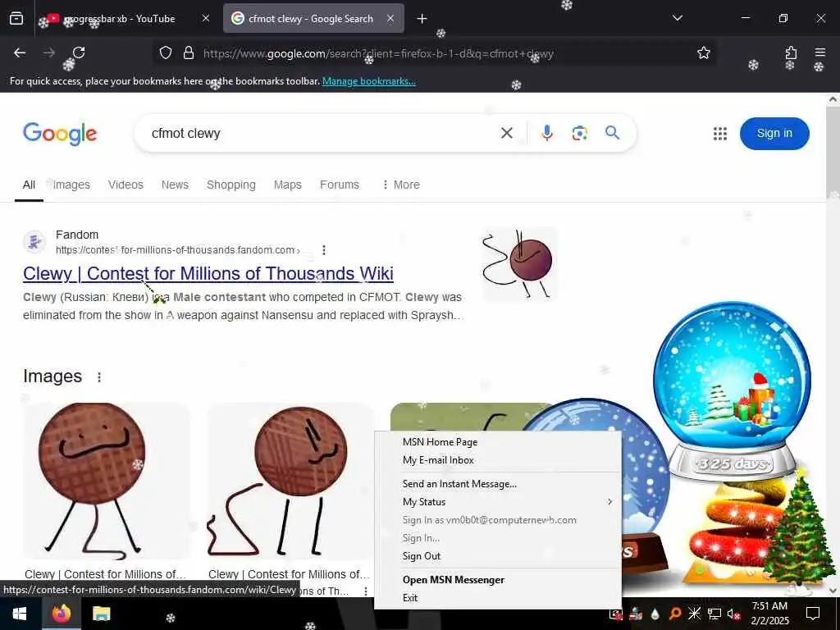The image size is (840, 630).
Task: Expand the More search filters
Action: (400, 185)
